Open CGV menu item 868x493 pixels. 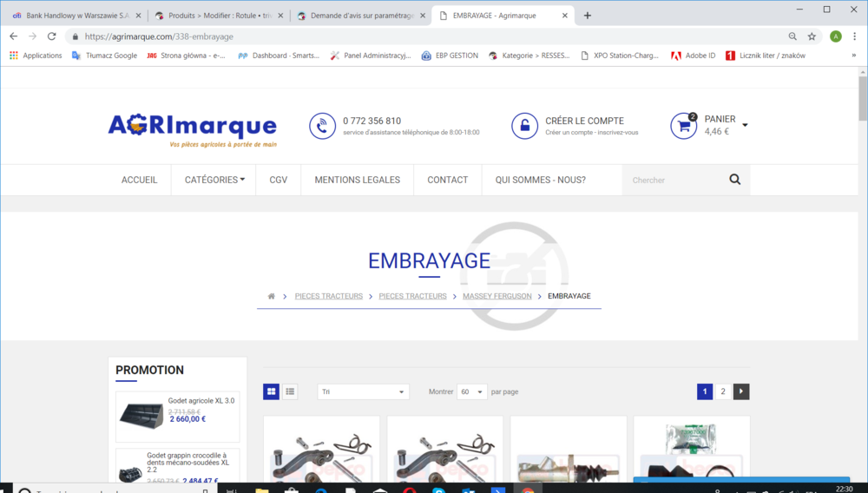coord(279,180)
